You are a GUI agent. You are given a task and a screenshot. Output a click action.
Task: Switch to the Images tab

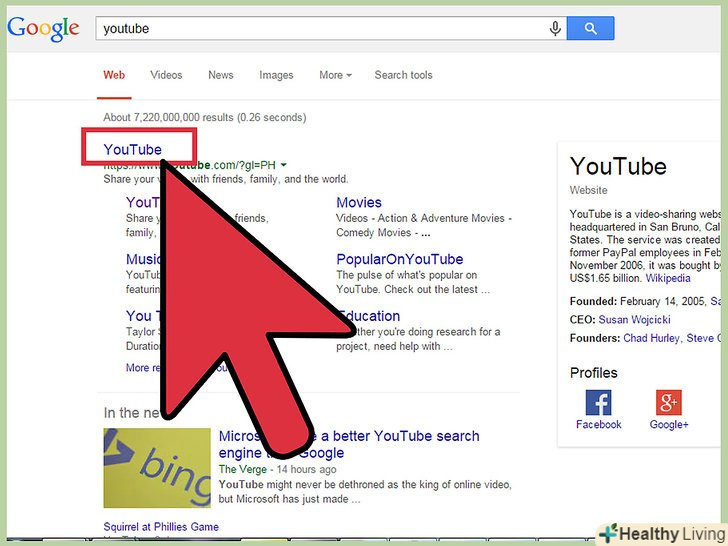tap(276, 75)
